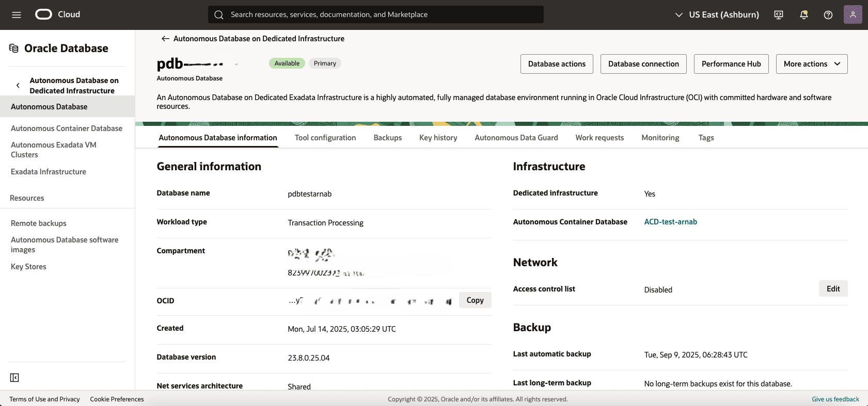Screen dimensions: 868x406
Task: Click the Oracle Database service icon
Action: click(x=14, y=48)
